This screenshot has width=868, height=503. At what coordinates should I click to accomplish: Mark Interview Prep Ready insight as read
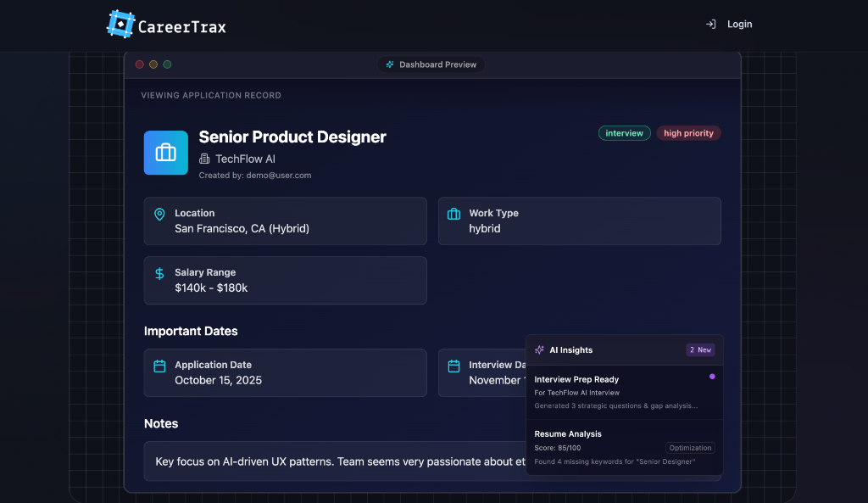713,376
